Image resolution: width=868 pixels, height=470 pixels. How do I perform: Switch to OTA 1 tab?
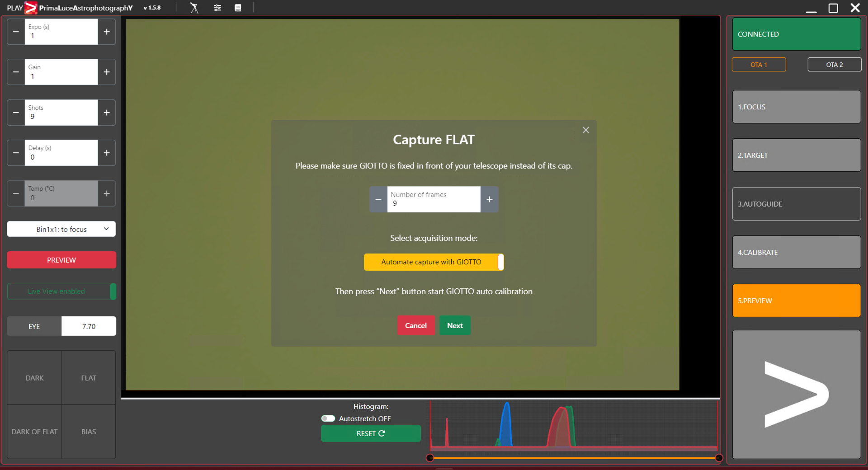759,65
